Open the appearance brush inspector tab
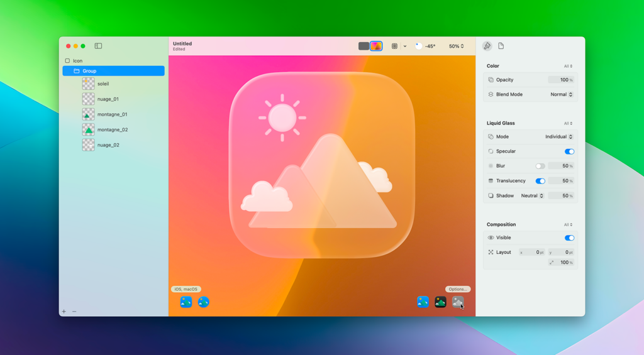Viewport: 644px width, 355px height. tap(487, 46)
